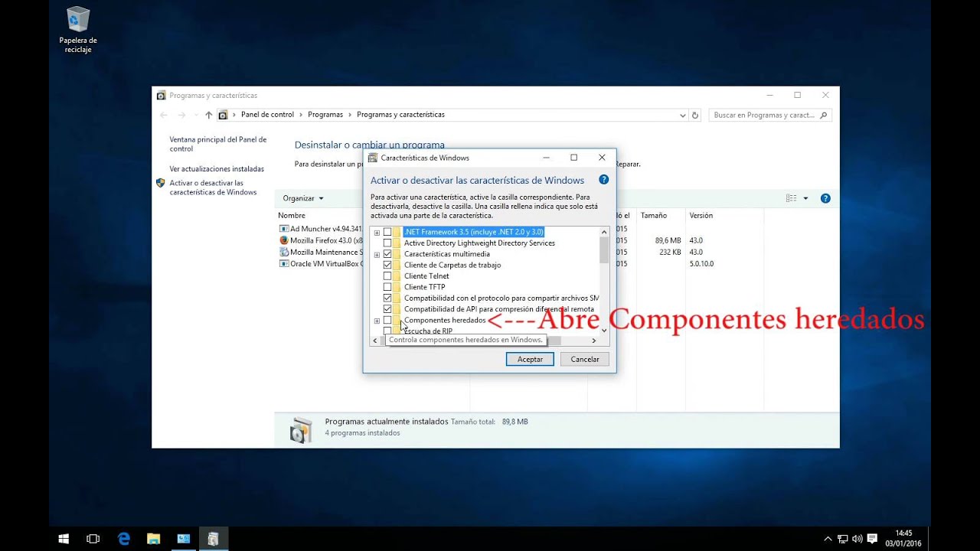Image resolution: width=980 pixels, height=551 pixels.
Task: Click the Aceptar button
Action: point(530,359)
